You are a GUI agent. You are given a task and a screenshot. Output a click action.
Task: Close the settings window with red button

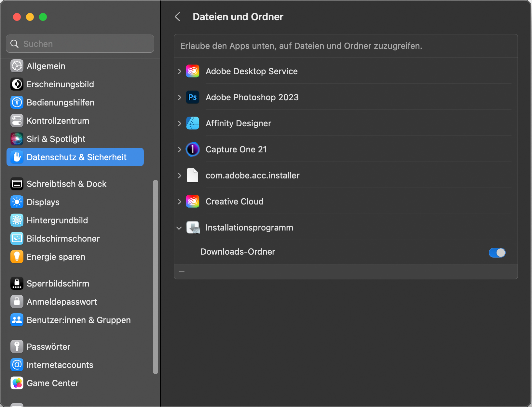pyautogui.click(x=17, y=17)
